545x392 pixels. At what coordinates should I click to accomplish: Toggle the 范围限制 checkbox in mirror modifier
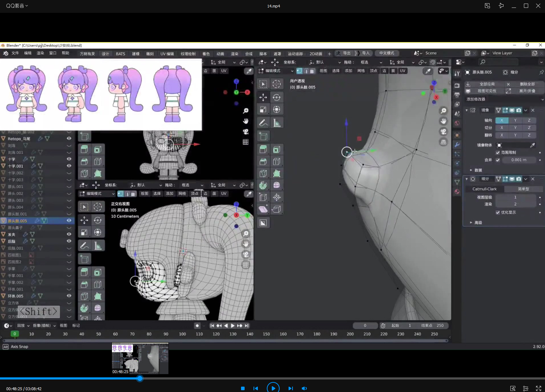(x=498, y=153)
